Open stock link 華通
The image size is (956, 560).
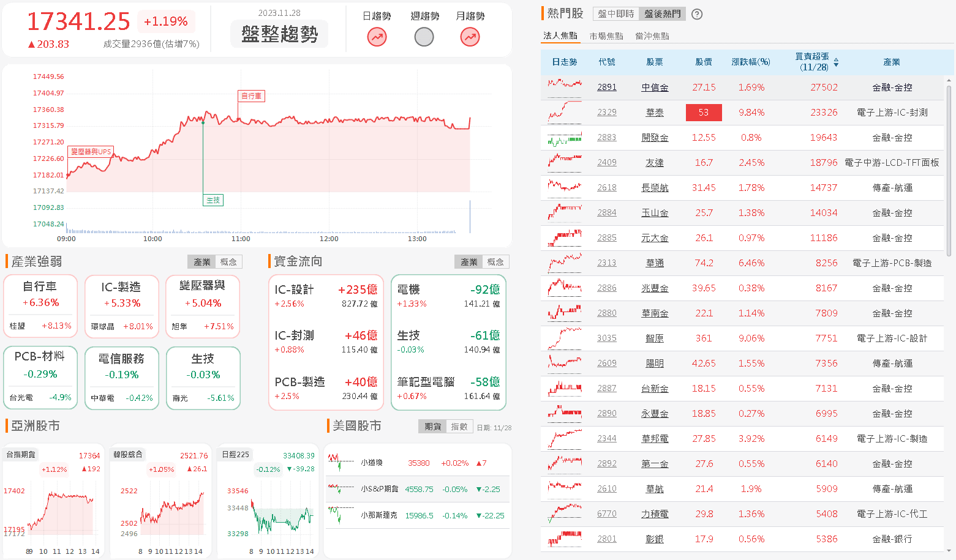coord(655,263)
